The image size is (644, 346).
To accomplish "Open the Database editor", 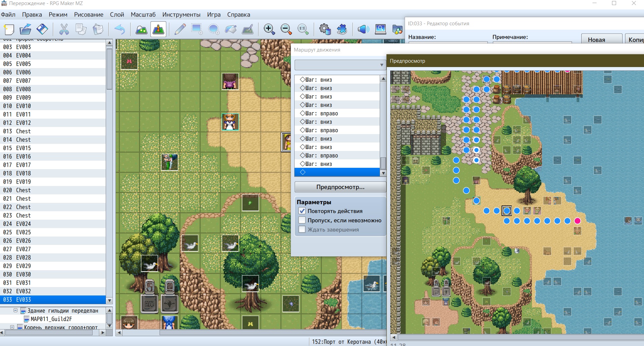I will click(x=325, y=29).
